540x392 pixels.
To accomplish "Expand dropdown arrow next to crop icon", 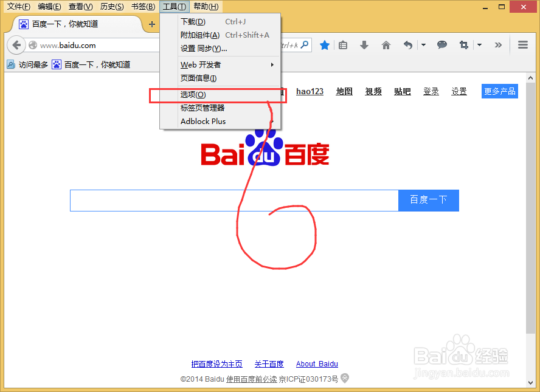I will pyautogui.click(x=479, y=45).
